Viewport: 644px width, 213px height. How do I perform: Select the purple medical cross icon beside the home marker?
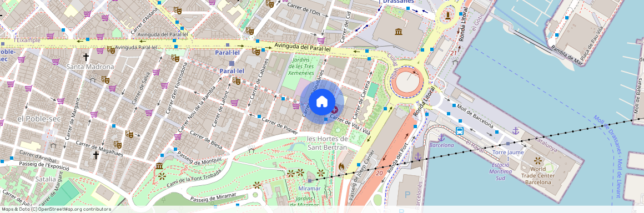(x=335, y=110)
